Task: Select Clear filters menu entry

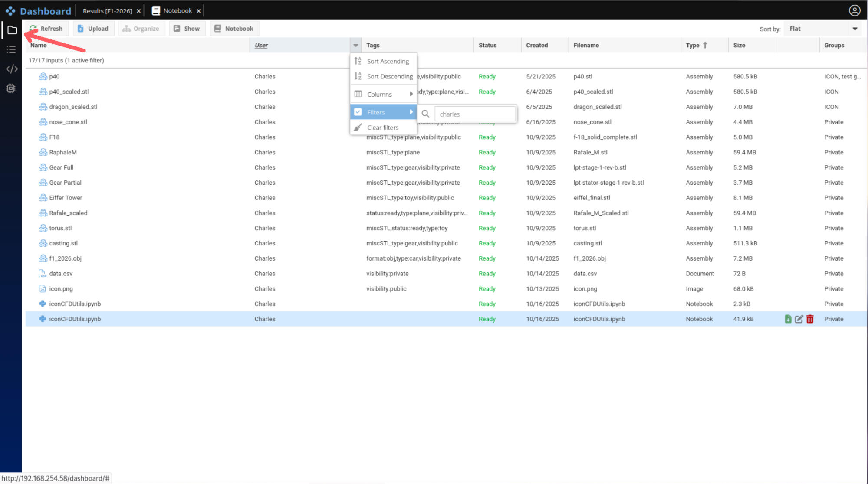Action: (x=382, y=128)
